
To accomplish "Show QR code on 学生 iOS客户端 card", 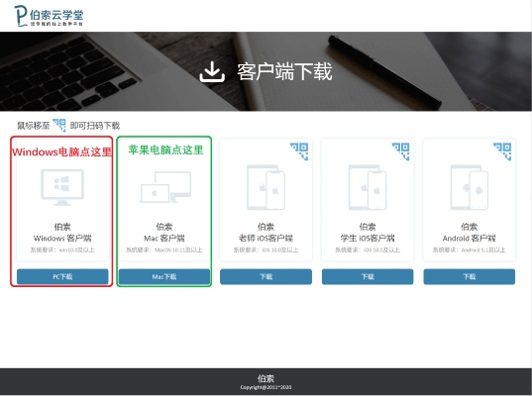I will click(x=401, y=151).
